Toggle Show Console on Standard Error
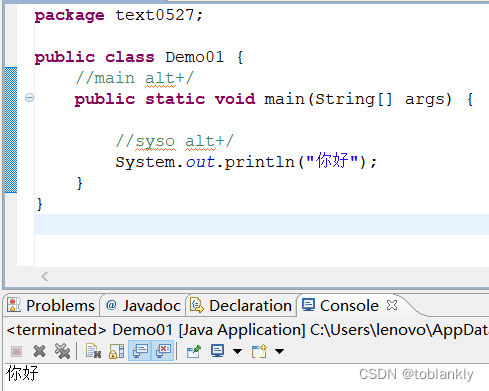Screen dimensions: 489x391 [x=163, y=351]
